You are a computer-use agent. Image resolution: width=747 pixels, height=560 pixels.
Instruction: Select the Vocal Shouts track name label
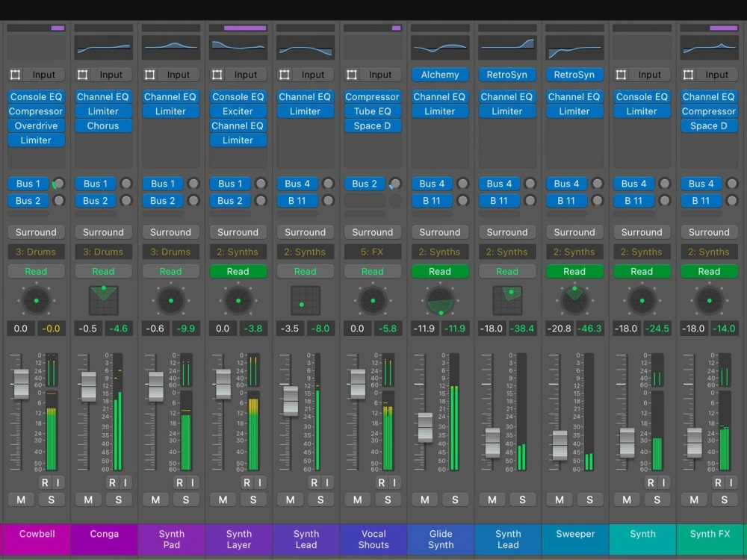pos(373,540)
